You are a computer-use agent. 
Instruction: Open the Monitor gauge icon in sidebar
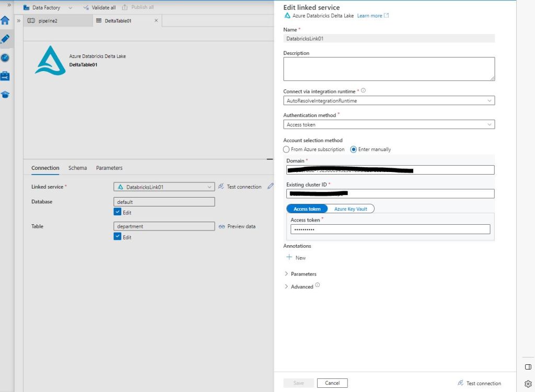tap(5, 57)
